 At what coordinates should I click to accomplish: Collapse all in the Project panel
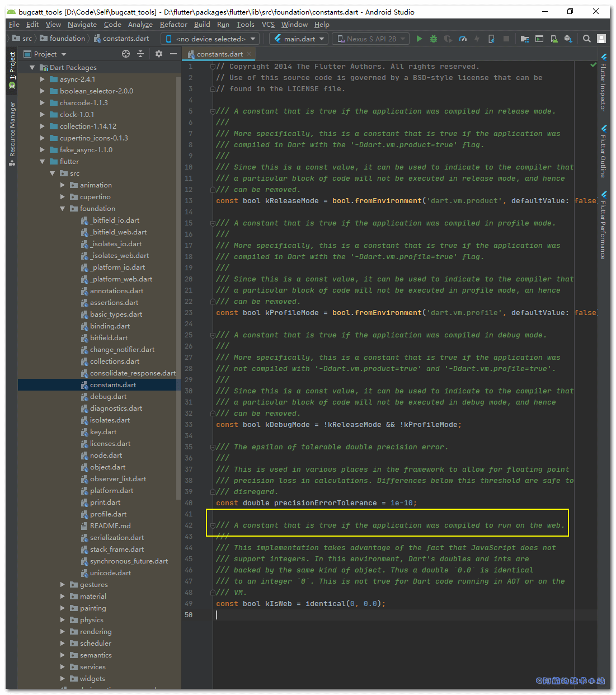tap(140, 54)
